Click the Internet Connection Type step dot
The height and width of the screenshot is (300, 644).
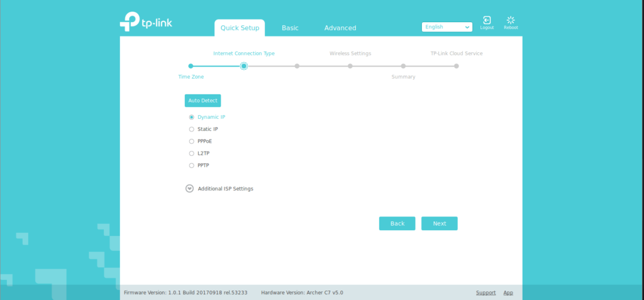[244, 66]
